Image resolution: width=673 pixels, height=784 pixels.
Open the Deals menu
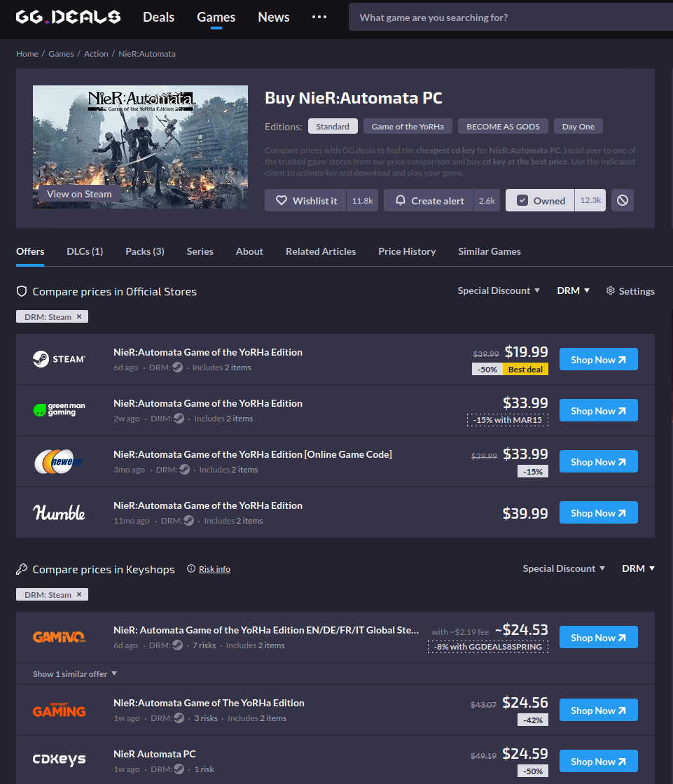(x=158, y=17)
